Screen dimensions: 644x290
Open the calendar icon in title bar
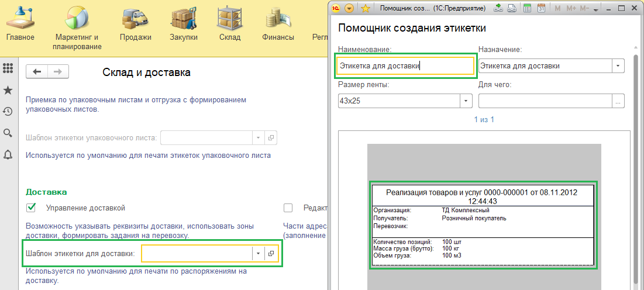pos(541,8)
